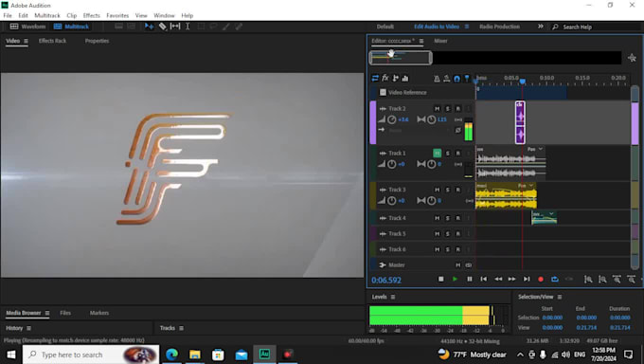The image size is (644, 364).
Task: Toggle Loop Playback button
Action: point(554,279)
